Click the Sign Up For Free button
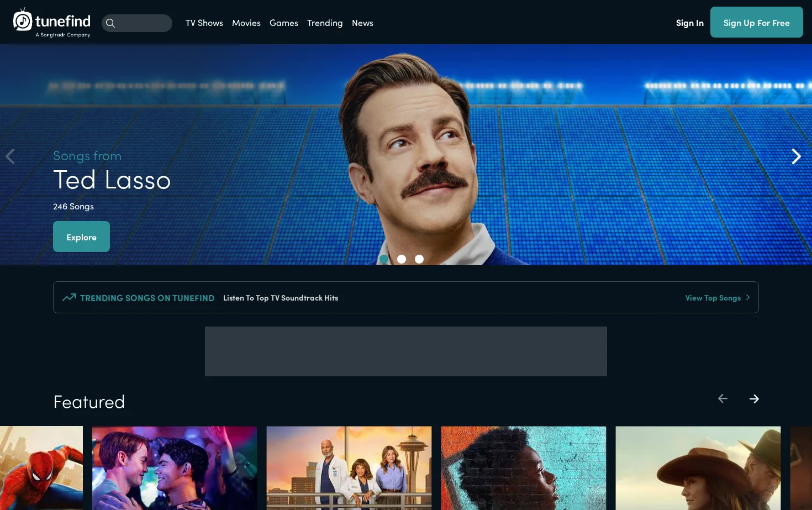The width and height of the screenshot is (812, 510). point(757,22)
